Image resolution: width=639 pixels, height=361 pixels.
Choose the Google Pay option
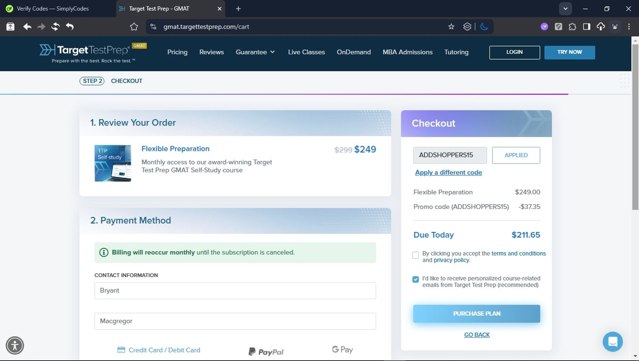pos(342,350)
